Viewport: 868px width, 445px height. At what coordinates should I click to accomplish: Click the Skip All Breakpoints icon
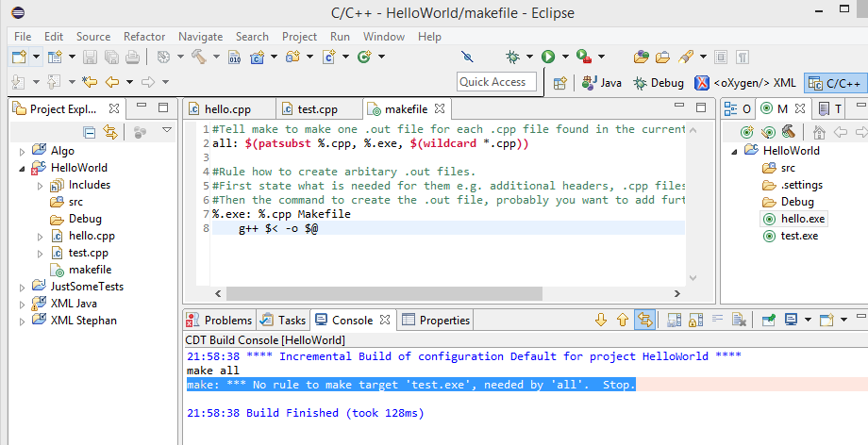click(x=467, y=57)
